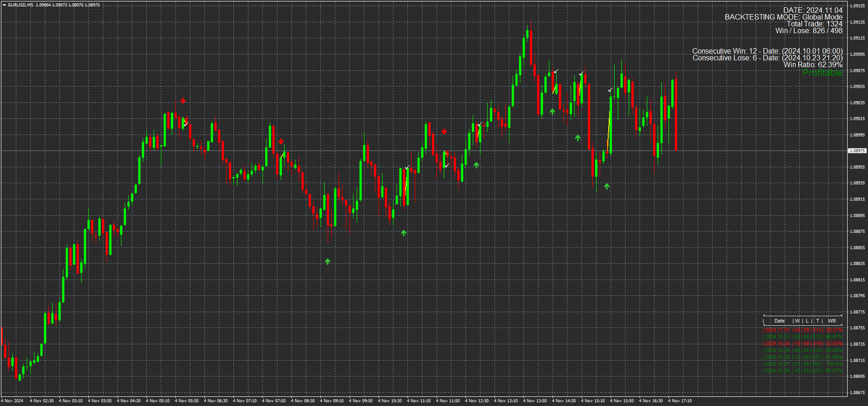Select the second green buy arrow from left

[x=404, y=233]
